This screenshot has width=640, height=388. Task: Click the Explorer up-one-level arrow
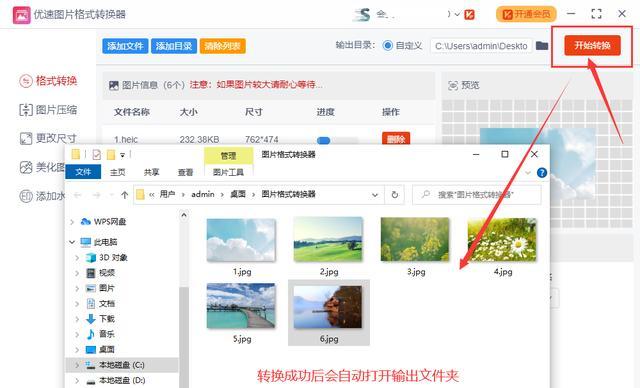124,195
